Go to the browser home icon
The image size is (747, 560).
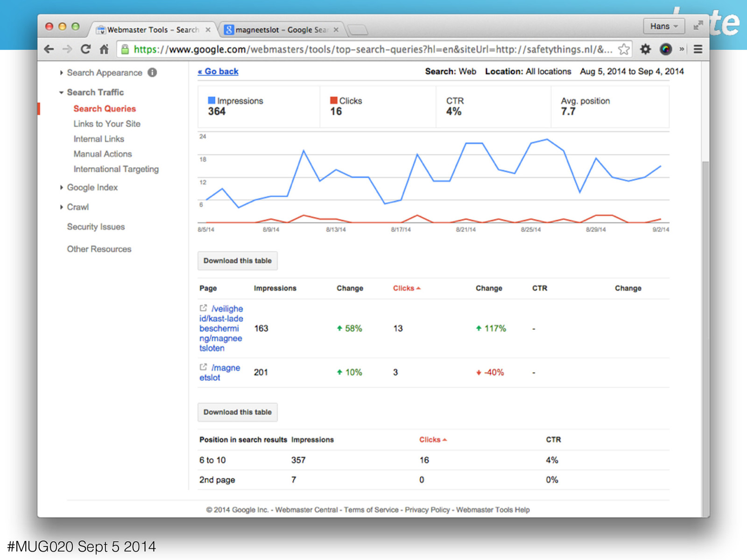[104, 49]
